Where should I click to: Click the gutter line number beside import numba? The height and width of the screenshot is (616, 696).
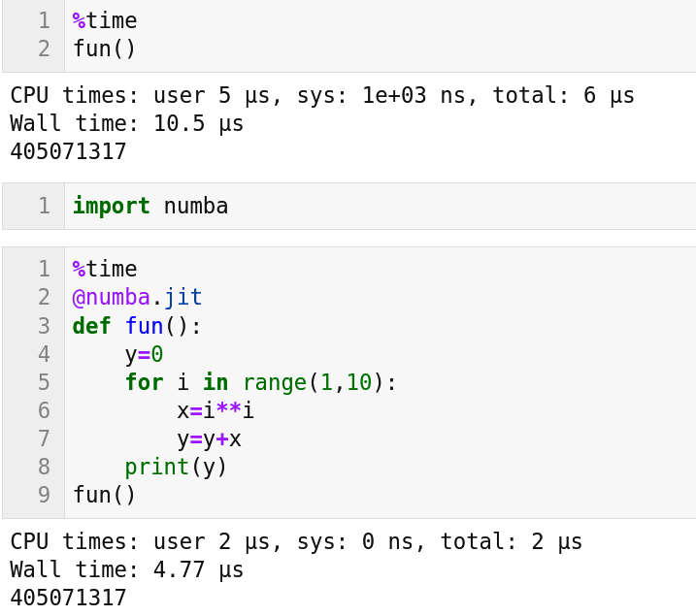(44, 206)
